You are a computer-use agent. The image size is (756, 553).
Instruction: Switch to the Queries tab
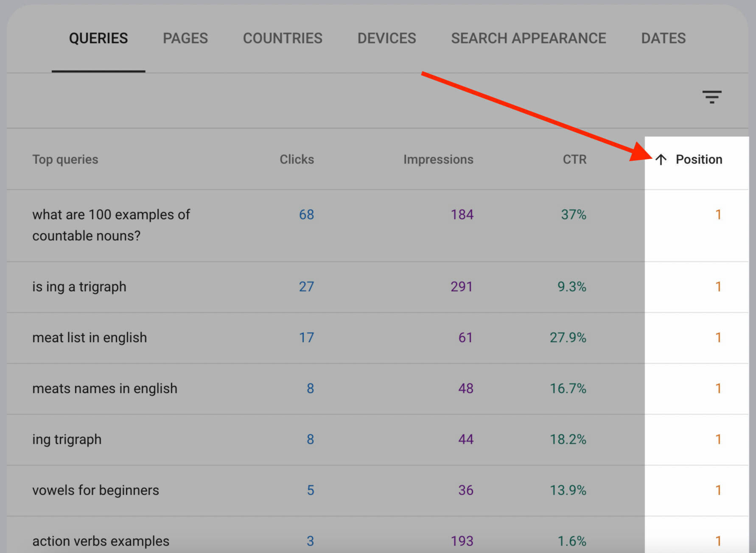[98, 38]
